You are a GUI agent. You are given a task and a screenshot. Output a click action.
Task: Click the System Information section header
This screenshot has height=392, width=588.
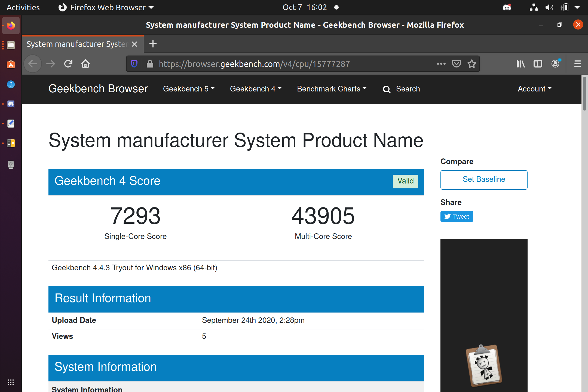[x=236, y=368]
